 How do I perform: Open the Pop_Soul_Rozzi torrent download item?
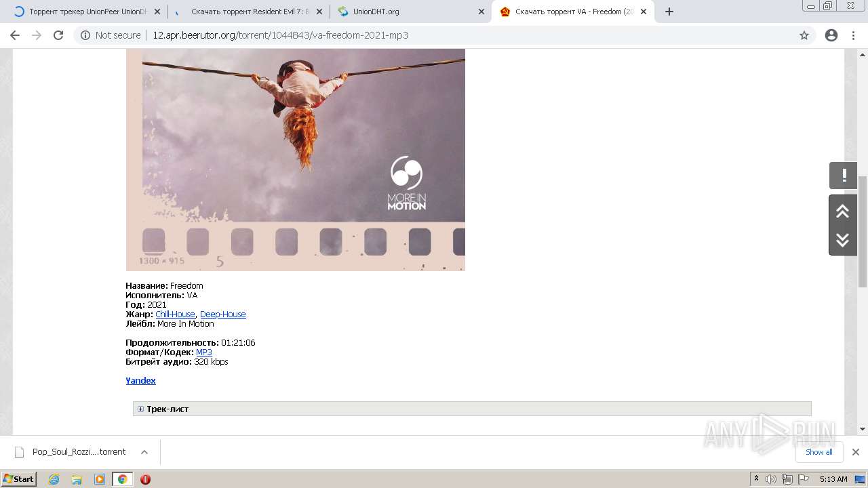coord(71,452)
